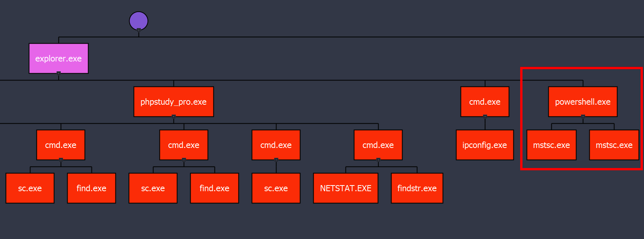Click the NETSTAT.EXE process node
644x239 pixels.
[346, 188]
